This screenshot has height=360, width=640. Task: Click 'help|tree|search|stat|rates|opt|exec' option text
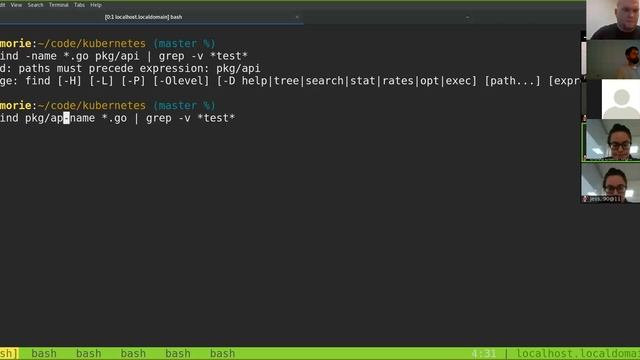pos(356,81)
